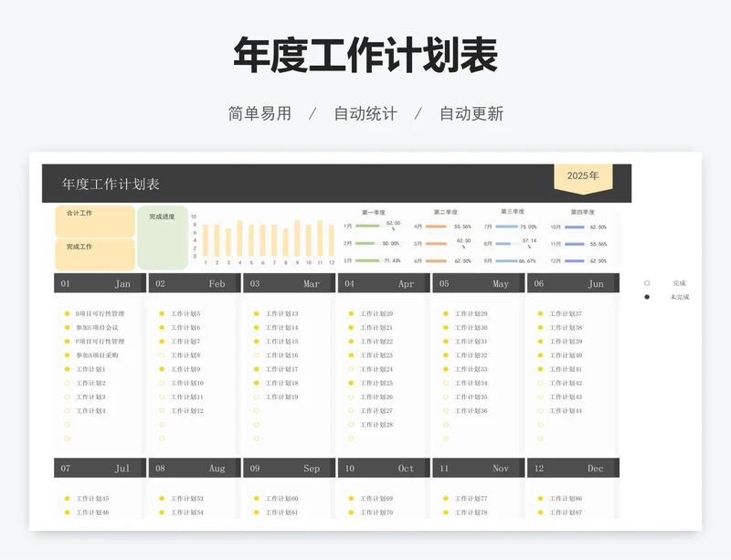Viewport: 731px width, 560px height.
Task: Select the 09 Sep month header
Action: click(x=289, y=468)
